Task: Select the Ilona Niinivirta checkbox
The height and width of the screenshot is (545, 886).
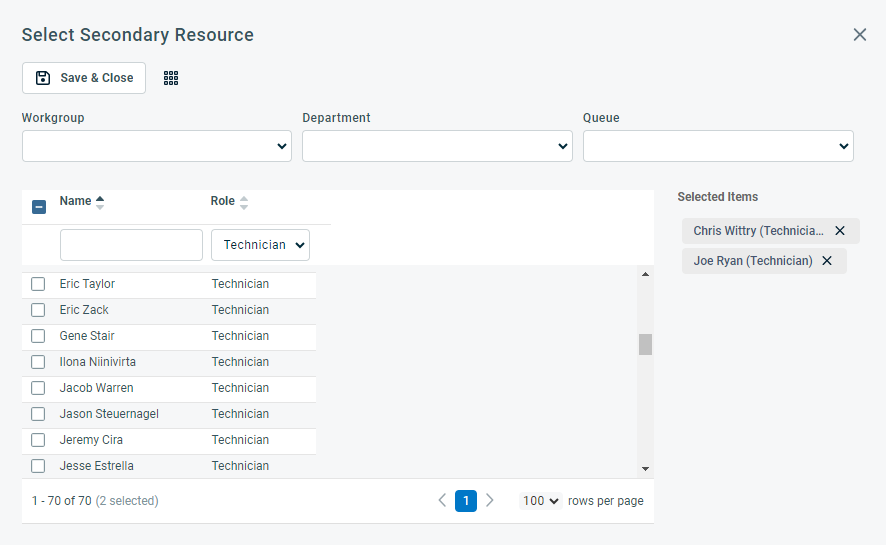Action: click(x=38, y=361)
